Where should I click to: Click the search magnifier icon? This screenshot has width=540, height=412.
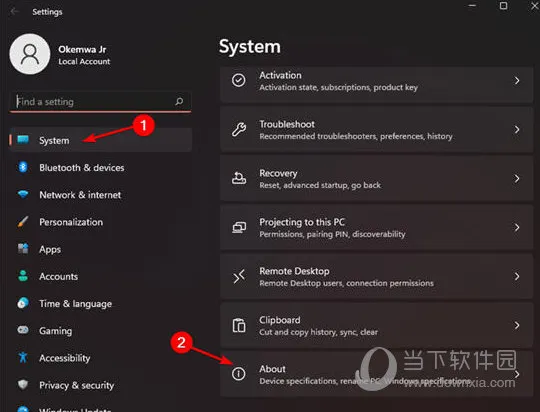click(179, 101)
